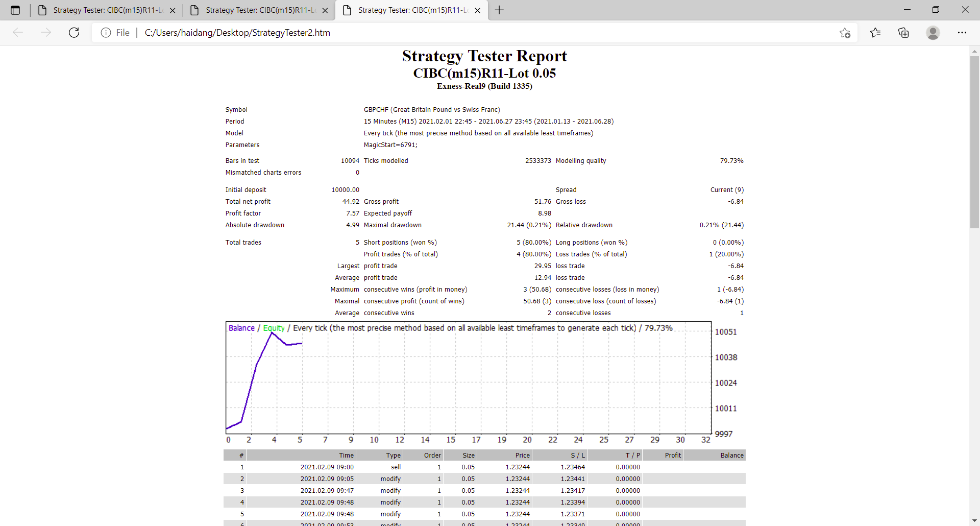
Task: Close the second Strategy Tester tab
Action: click(x=325, y=10)
